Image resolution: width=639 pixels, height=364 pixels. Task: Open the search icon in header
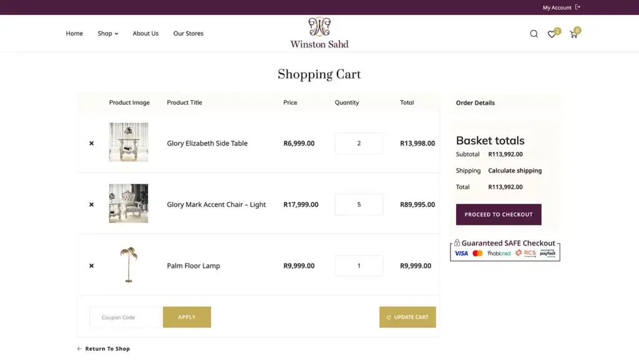click(534, 34)
